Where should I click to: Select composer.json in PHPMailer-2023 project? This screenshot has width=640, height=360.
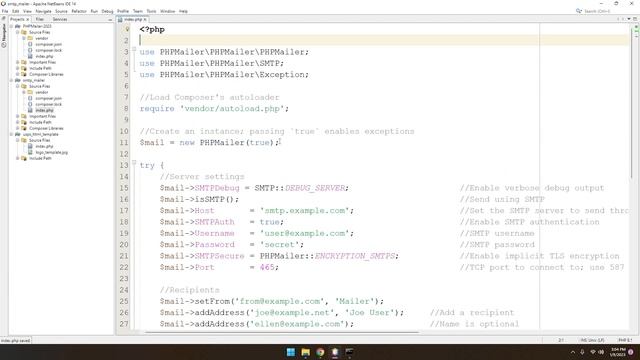pyautogui.click(x=48, y=44)
